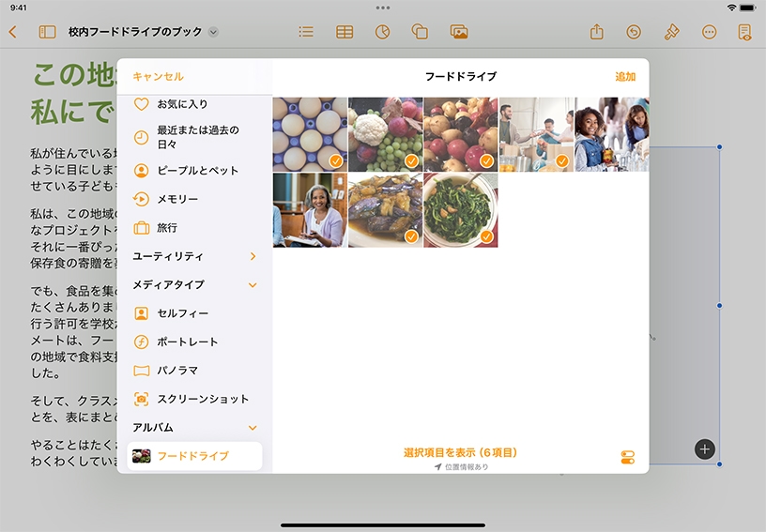
Task: Tap the 追加 button
Action: 624,77
